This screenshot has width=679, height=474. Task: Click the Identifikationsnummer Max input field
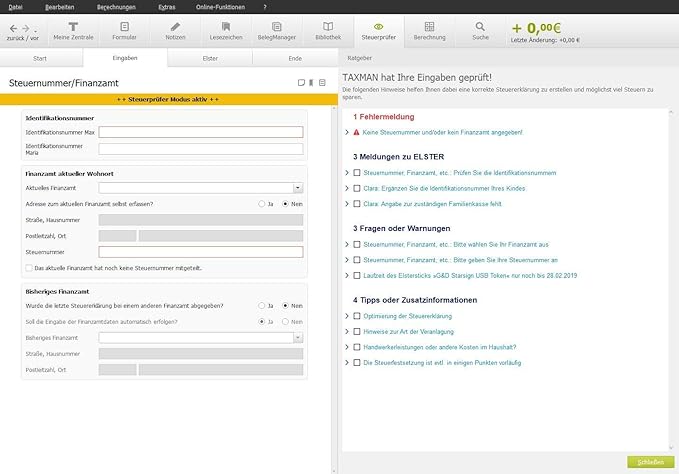coord(200,132)
